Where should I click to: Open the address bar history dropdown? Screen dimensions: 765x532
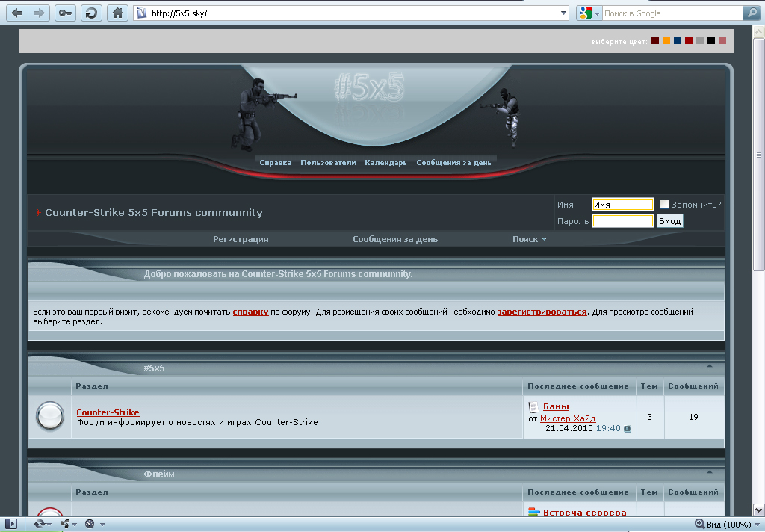pos(564,13)
